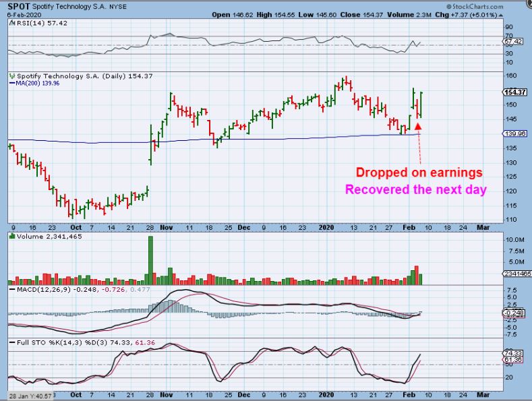
Task: Click the 2020 label on the price chart date axis
Action: coord(326,227)
